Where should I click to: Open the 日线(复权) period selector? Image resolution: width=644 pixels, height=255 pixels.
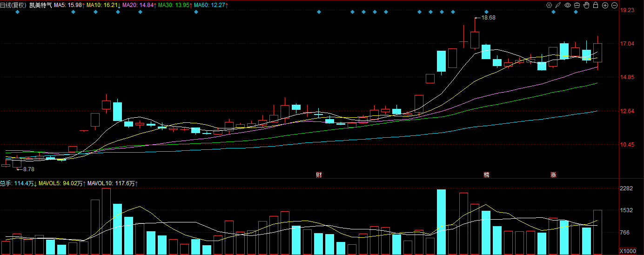[13, 5]
